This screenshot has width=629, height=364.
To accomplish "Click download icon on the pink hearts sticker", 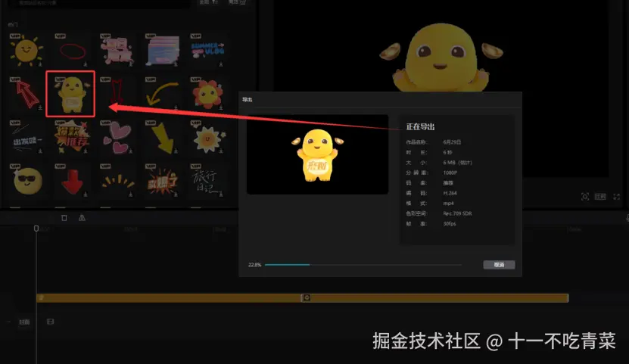I will pyautogui.click(x=130, y=151).
